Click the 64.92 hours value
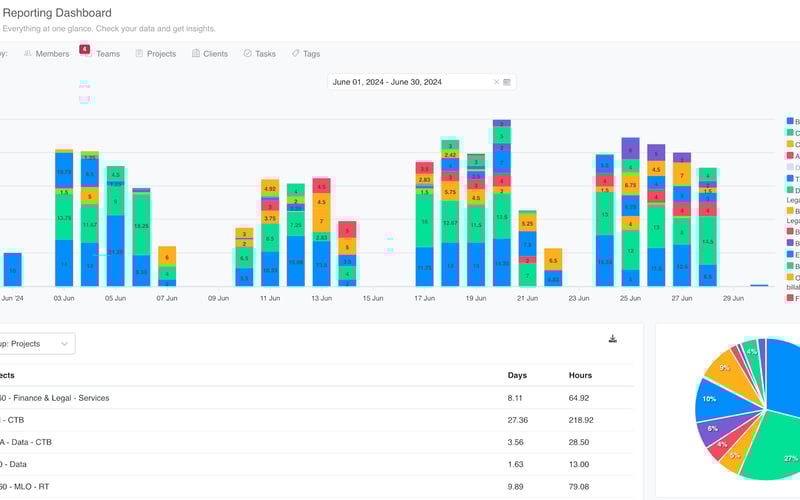 point(579,398)
